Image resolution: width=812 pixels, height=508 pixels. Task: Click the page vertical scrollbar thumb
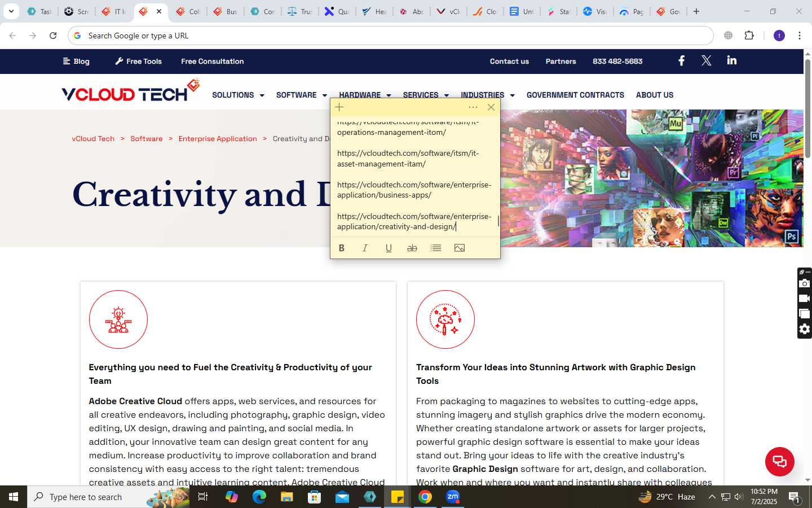tap(807, 107)
